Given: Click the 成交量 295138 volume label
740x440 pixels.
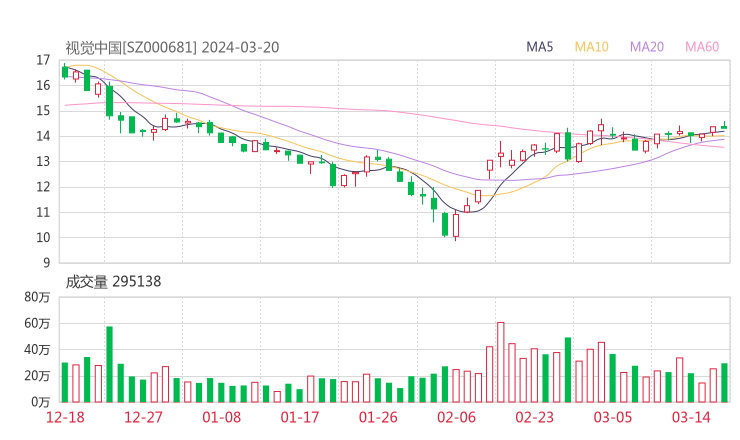Looking at the screenshot, I should click(113, 282).
